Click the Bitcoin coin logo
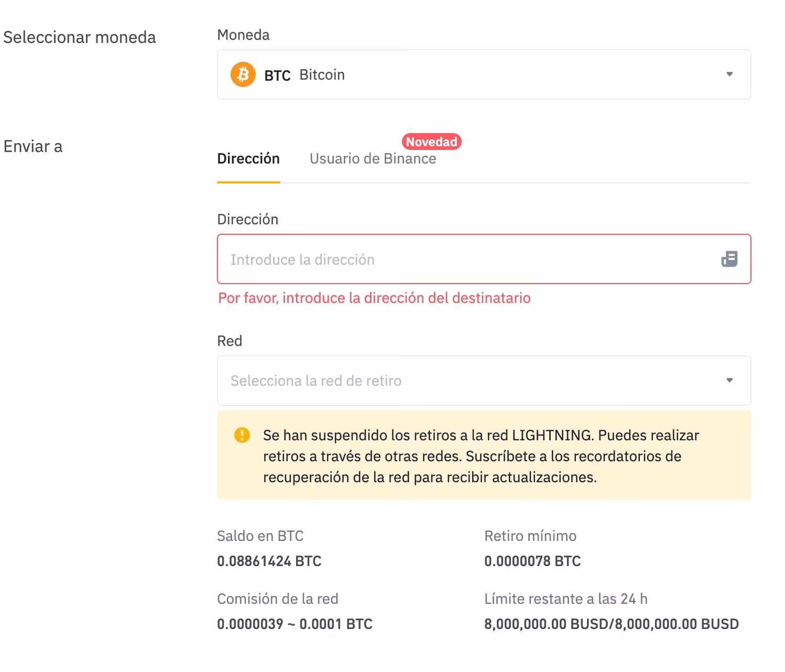The height and width of the screenshot is (672, 785). pos(243,74)
